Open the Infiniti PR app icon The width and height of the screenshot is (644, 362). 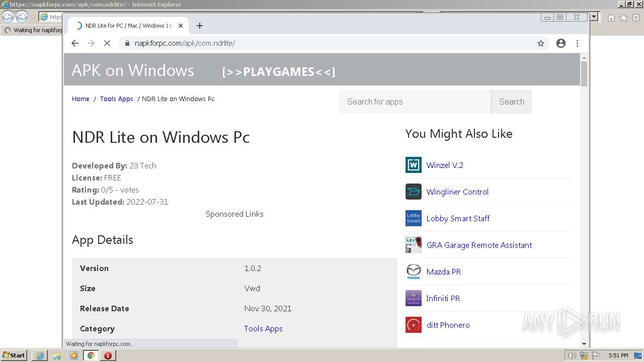pyautogui.click(x=414, y=298)
